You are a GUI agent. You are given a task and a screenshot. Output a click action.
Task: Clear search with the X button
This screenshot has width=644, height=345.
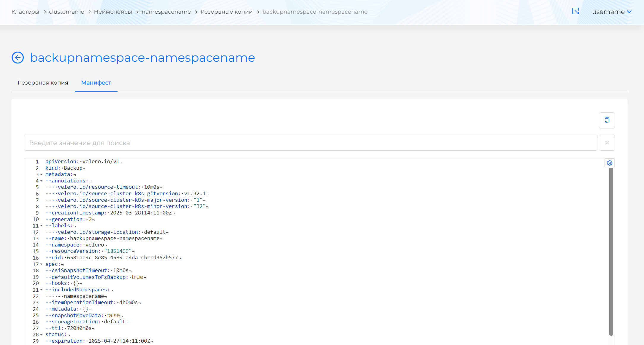point(607,143)
